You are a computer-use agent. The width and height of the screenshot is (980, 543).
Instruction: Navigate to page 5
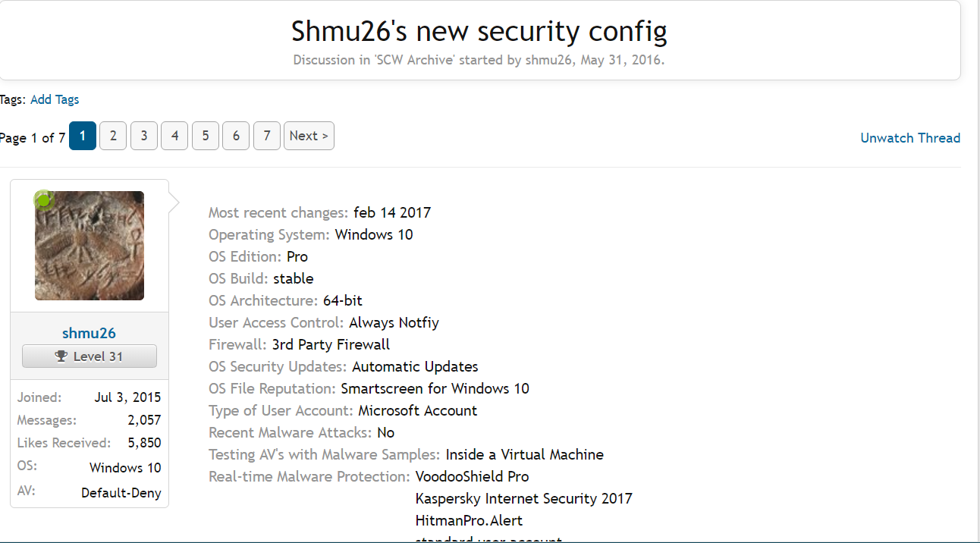[206, 137]
